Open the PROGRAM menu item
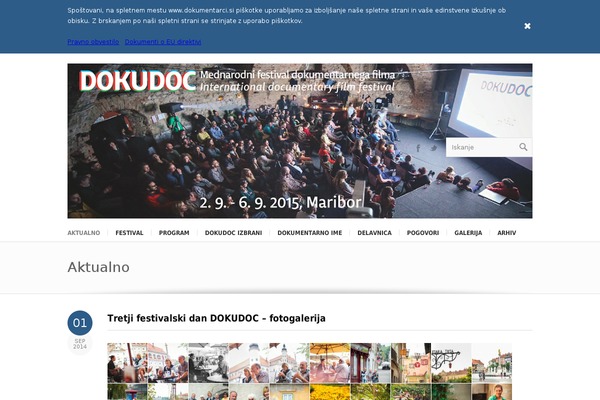The width and height of the screenshot is (600, 400). tap(174, 233)
